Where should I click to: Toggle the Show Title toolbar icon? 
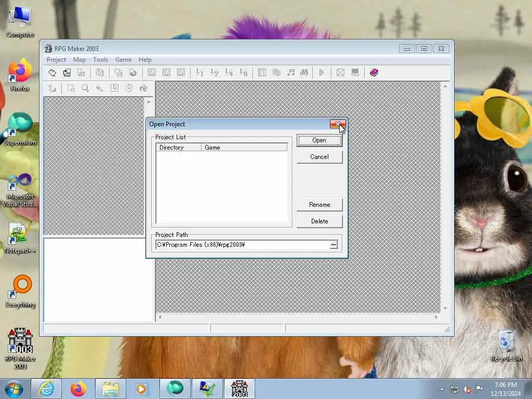click(355, 73)
